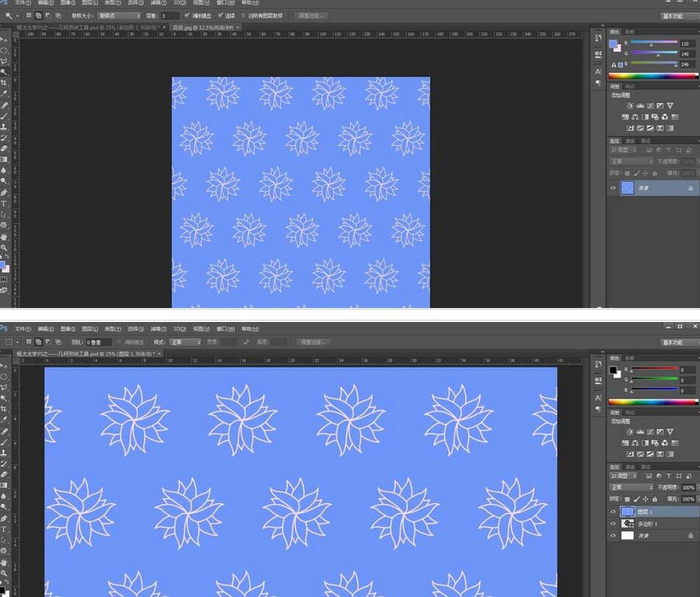The width and height of the screenshot is (700, 597).
Task: Select the Type tool in the bottom window's toolbox
Action: click(4, 529)
